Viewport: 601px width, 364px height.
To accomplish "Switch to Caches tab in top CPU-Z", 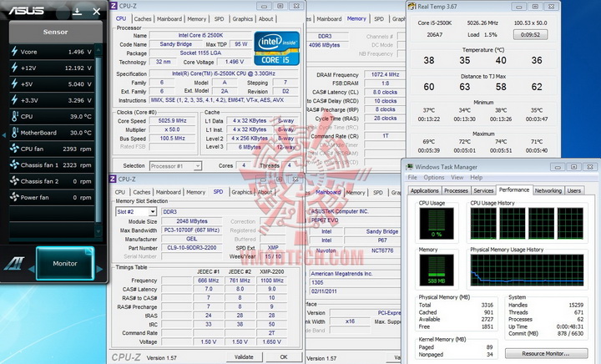I will (x=143, y=18).
